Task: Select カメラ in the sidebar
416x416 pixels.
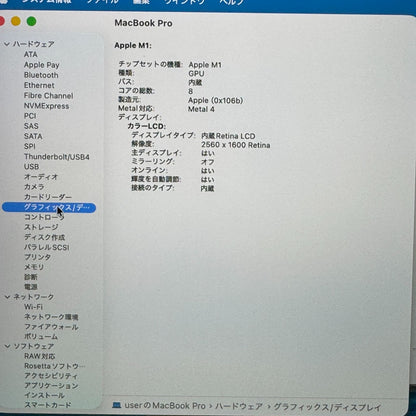Action: click(x=34, y=187)
